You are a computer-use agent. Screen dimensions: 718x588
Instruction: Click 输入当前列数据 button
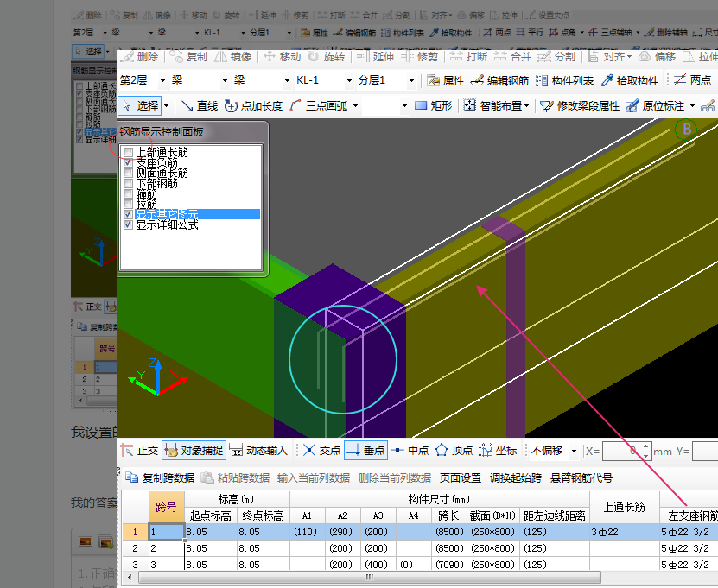pyautogui.click(x=314, y=478)
